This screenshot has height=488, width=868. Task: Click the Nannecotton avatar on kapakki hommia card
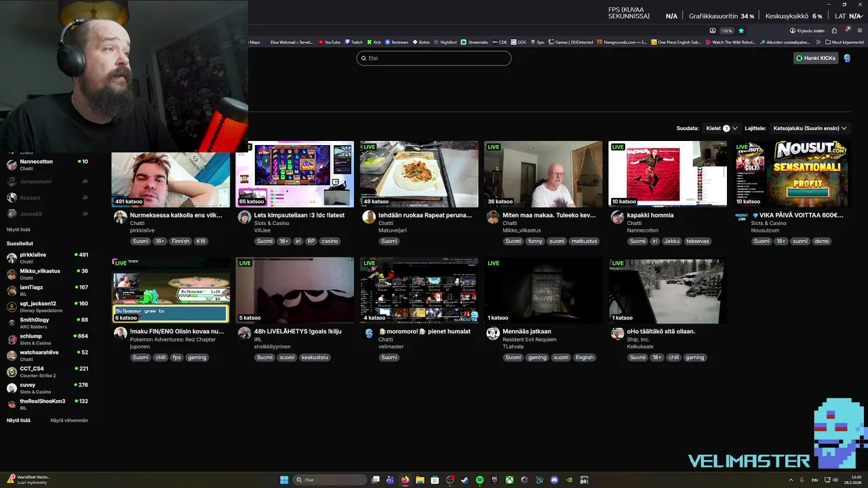click(617, 217)
